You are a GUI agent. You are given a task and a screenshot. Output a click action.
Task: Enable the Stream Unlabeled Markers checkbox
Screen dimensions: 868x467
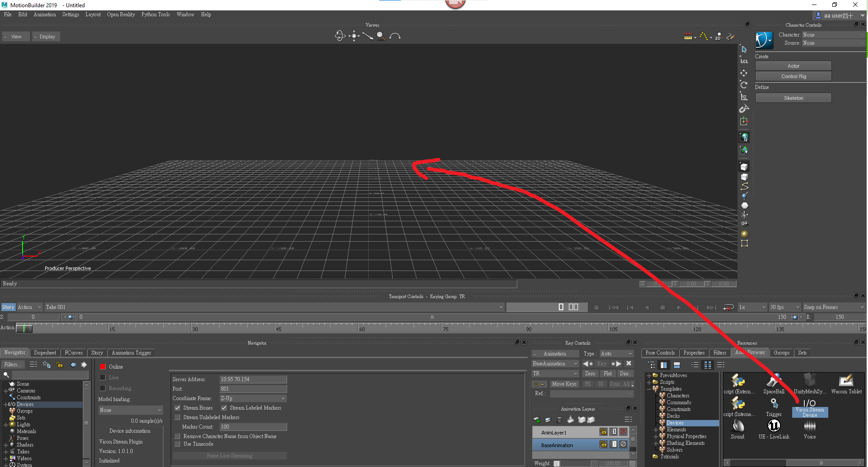pyautogui.click(x=177, y=417)
